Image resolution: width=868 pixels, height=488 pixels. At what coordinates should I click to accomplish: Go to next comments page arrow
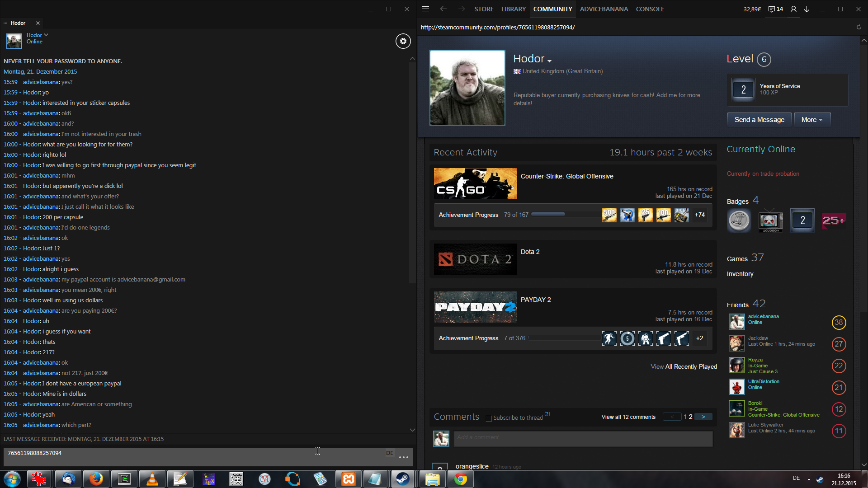pyautogui.click(x=703, y=417)
